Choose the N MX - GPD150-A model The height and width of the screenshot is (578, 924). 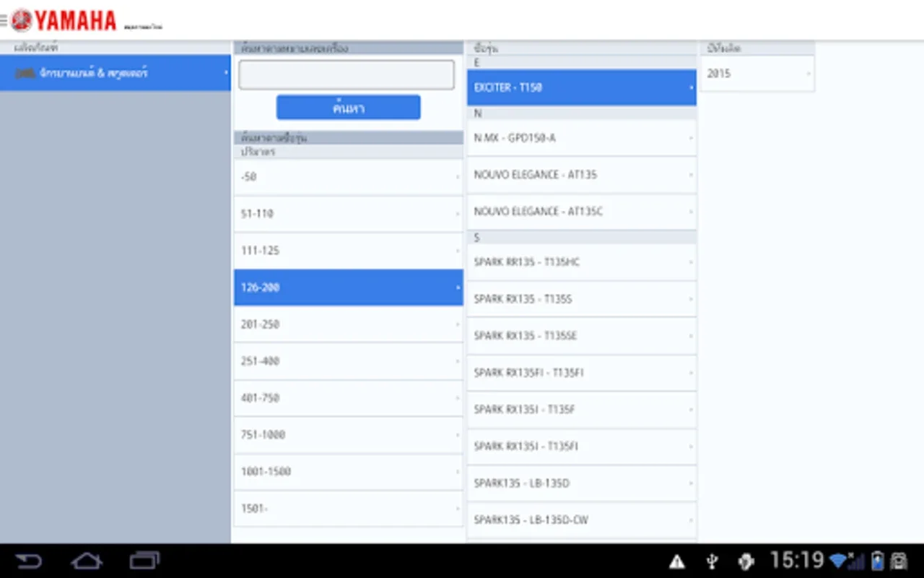coord(582,138)
